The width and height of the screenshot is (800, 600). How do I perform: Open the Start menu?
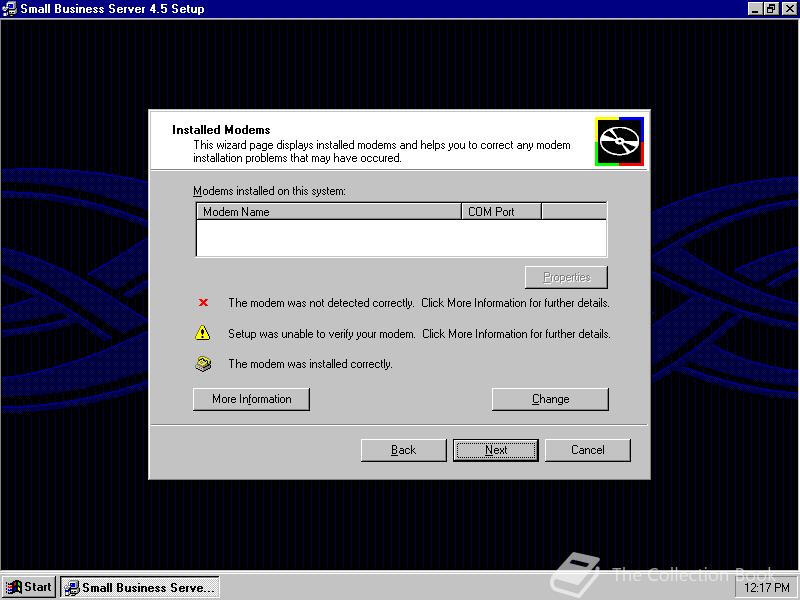(x=29, y=587)
